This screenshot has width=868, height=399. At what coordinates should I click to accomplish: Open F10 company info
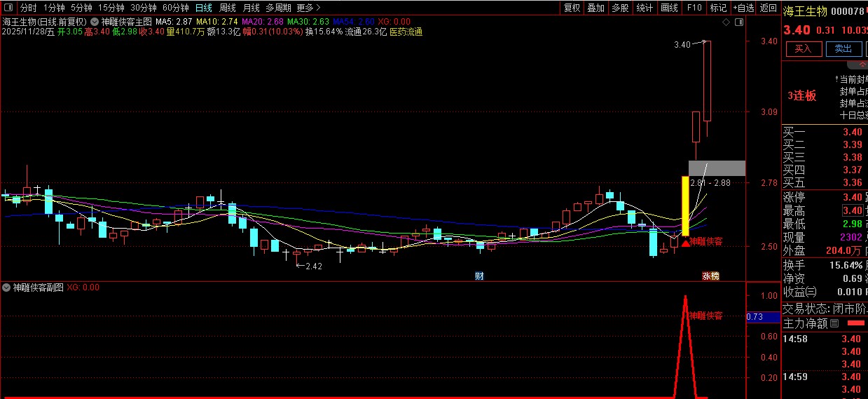(694, 8)
